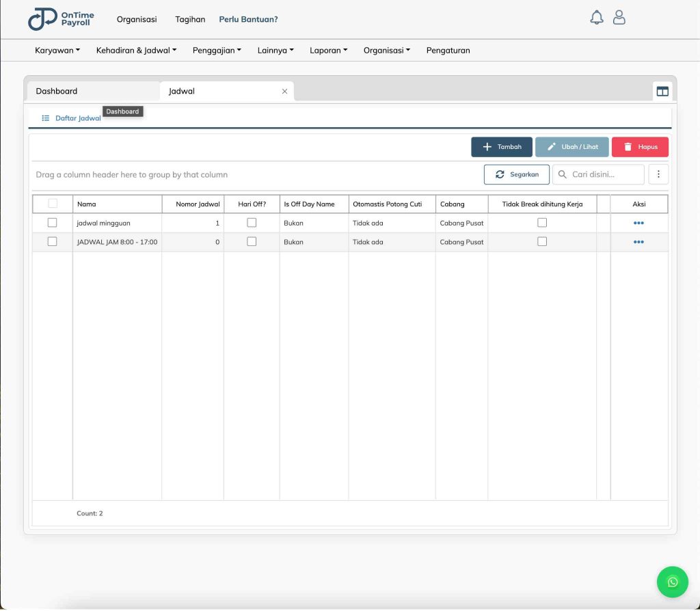700x611 pixels.
Task: Select the jadwal mingguan row checkbox
Action: click(52, 223)
